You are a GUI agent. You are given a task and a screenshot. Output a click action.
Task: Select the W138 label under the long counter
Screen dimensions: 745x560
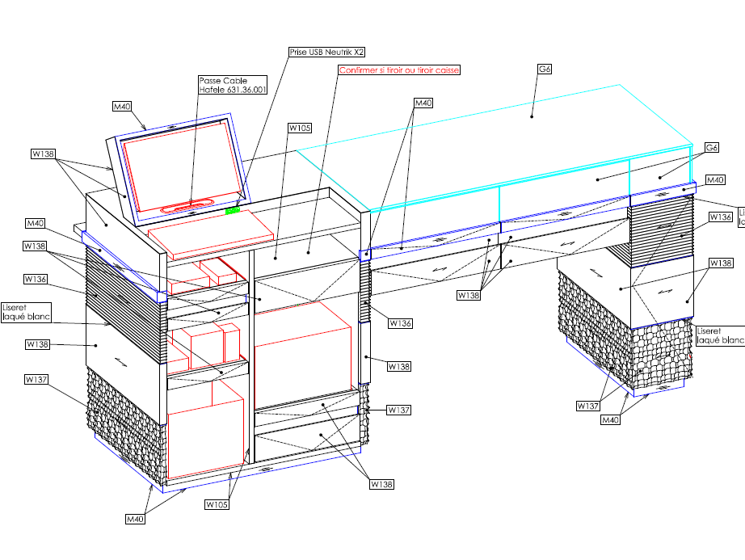(470, 296)
